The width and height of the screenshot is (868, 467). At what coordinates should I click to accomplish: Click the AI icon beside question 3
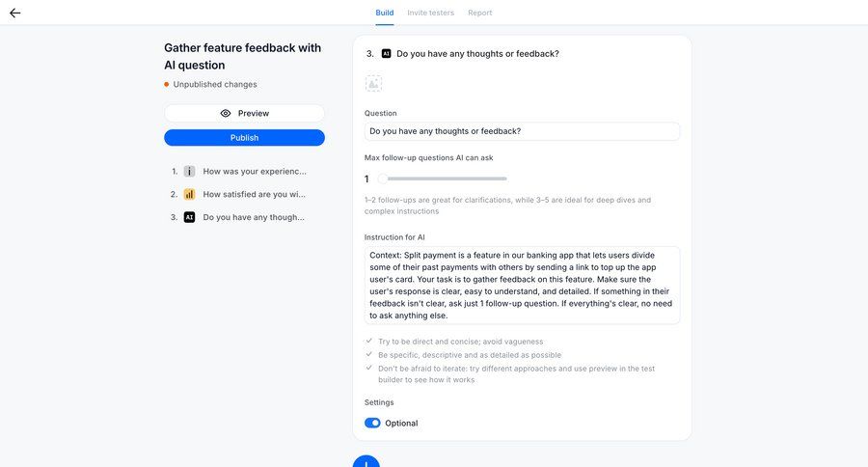coord(189,218)
